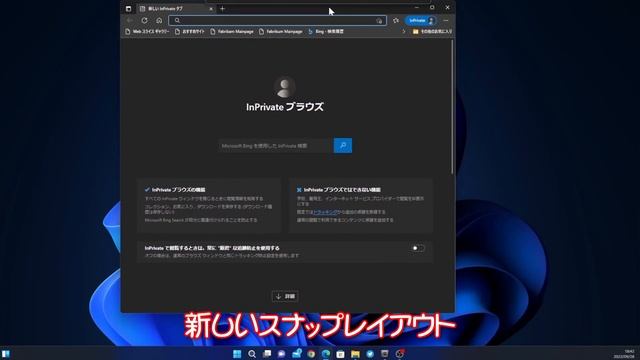Click the search magnifier in the address bar

[177, 20]
